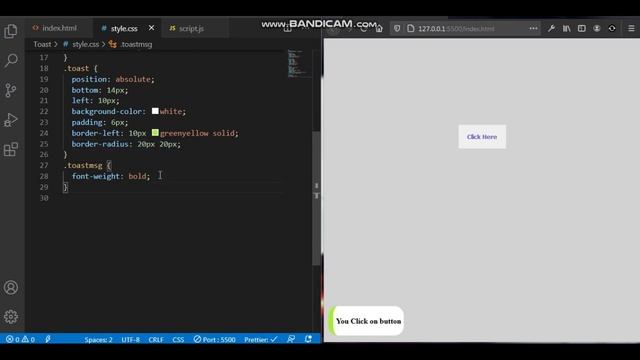Open the Accounts menu icon
The width and height of the screenshot is (640, 360).
tap(11, 288)
